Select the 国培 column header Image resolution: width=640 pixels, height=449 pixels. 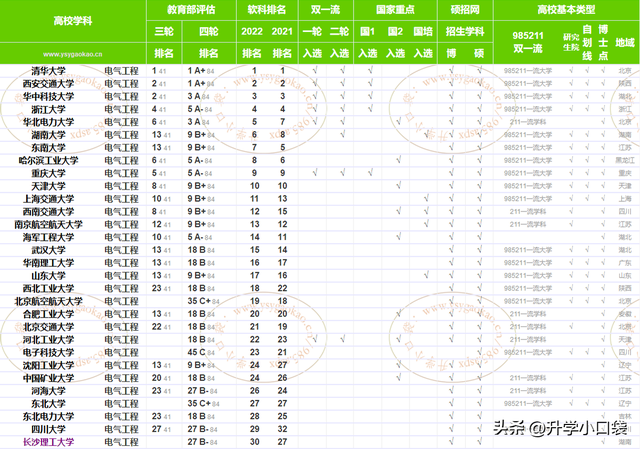(x=423, y=31)
